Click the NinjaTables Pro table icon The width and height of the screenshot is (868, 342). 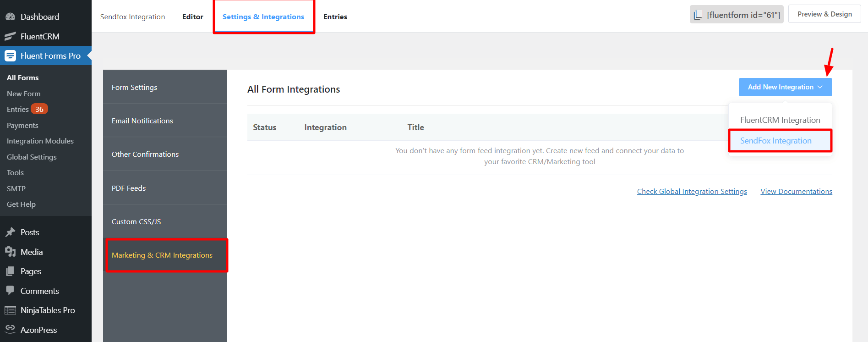(10, 310)
